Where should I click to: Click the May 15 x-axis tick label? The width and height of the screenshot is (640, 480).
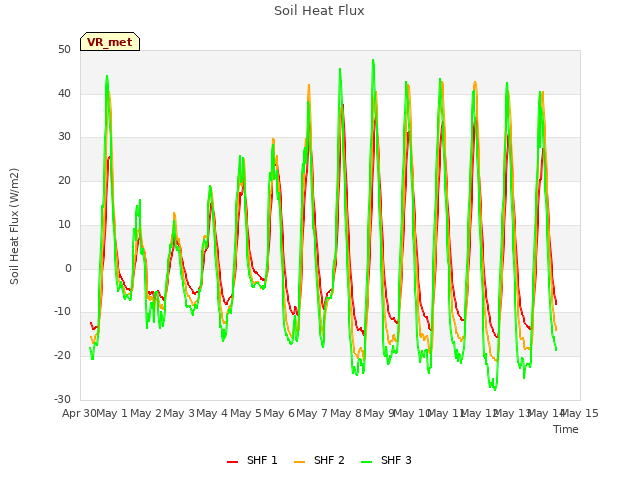(580, 413)
